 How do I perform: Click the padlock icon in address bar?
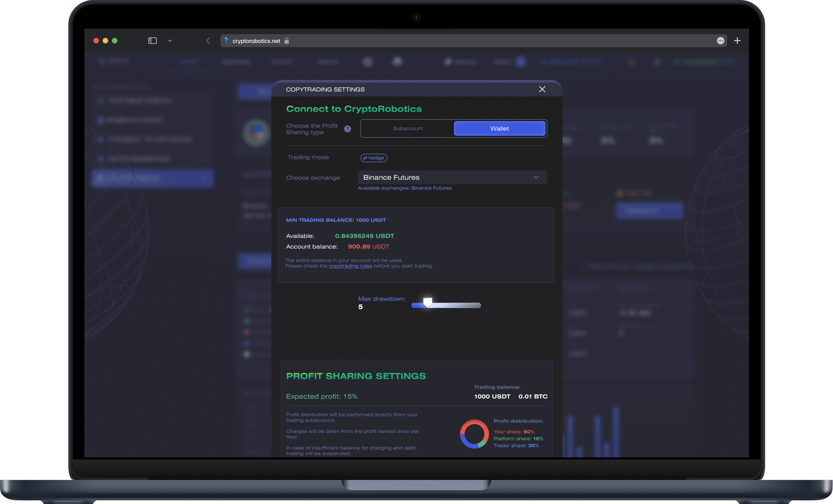click(x=287, y=41)
